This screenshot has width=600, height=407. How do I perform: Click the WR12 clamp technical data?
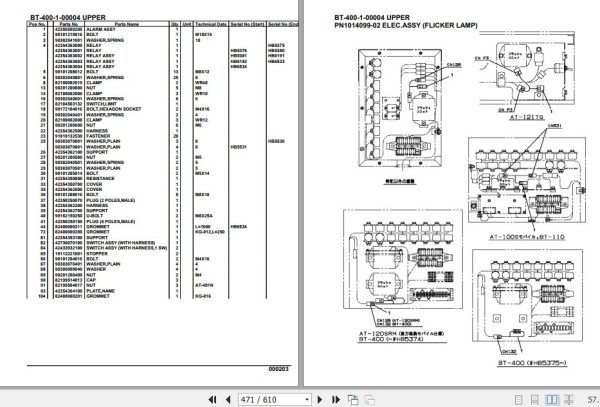coord(201,120)
